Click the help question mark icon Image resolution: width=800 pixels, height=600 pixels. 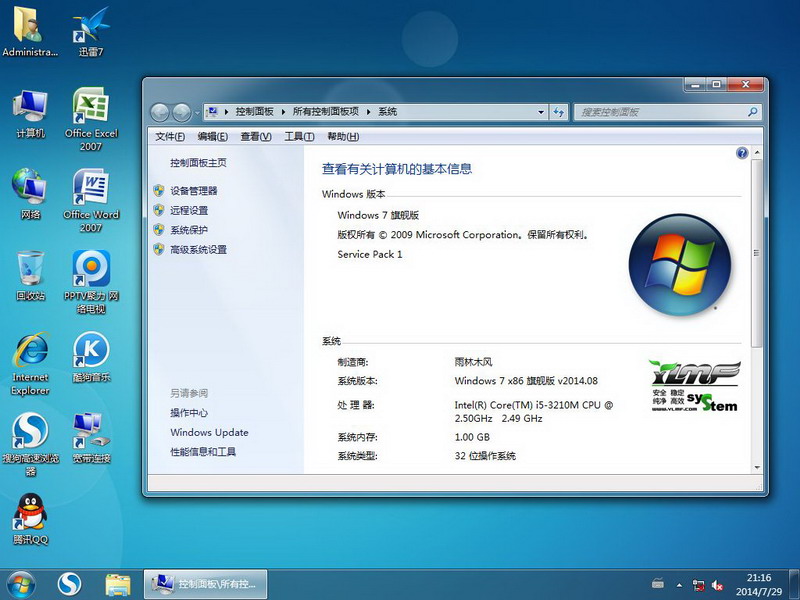pos(742,153)
